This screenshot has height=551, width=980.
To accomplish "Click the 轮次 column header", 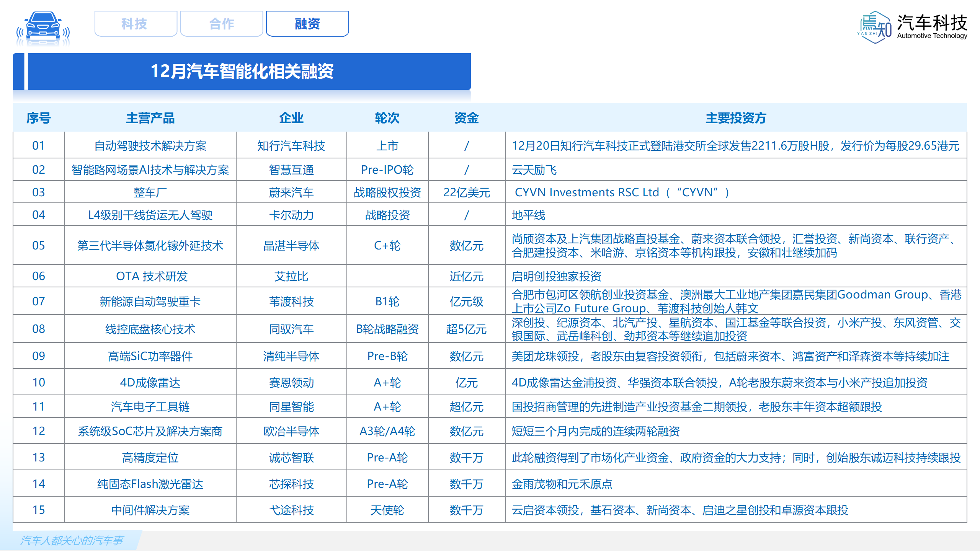I will click(387, 118).
